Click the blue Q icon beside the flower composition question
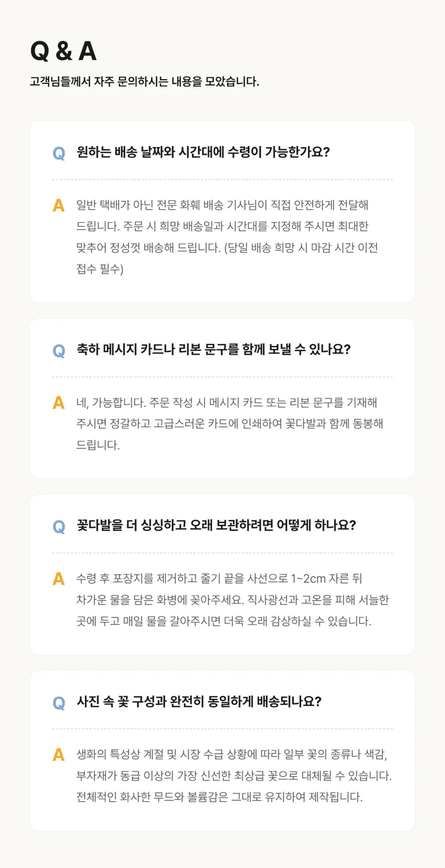This screenshot has height=868, width=445. tap(59, 703)
